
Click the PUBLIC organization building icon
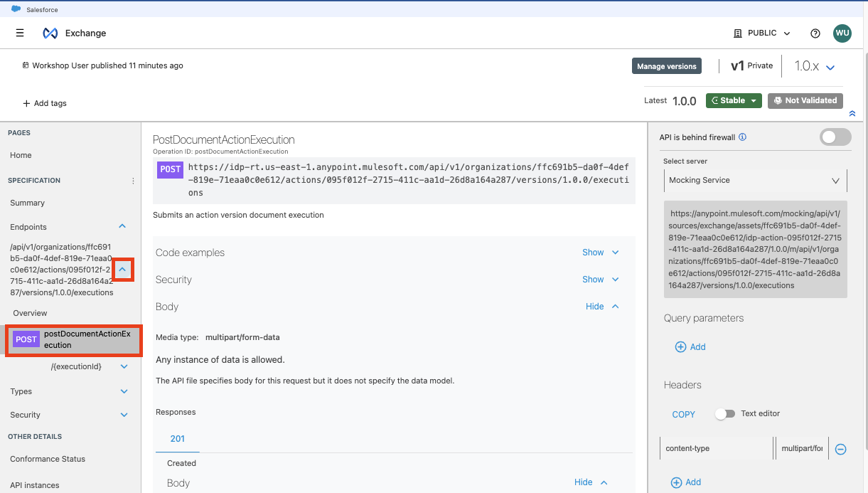tap(738, 33)
